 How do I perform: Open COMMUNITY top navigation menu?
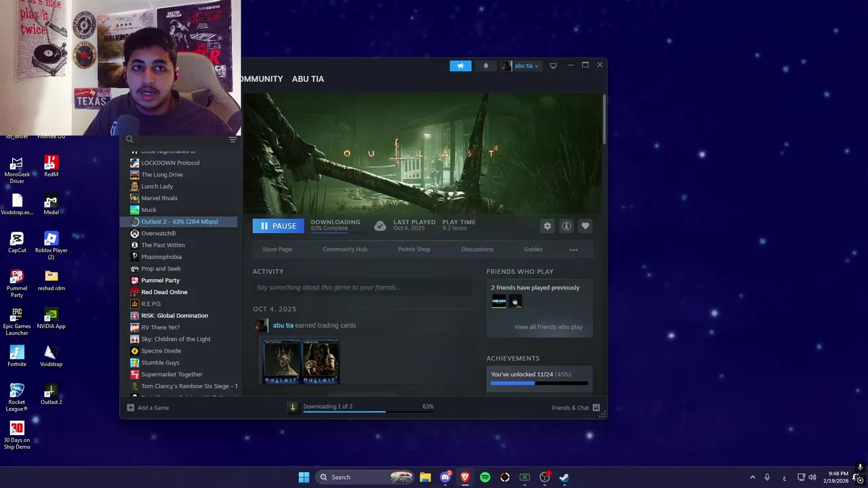[262, 79]
